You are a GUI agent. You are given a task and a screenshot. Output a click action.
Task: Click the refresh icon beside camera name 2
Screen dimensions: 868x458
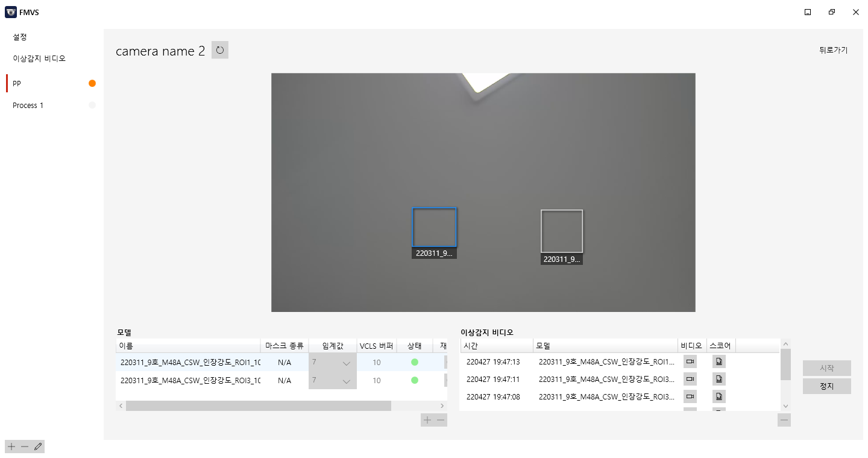(x=220, y=50)
